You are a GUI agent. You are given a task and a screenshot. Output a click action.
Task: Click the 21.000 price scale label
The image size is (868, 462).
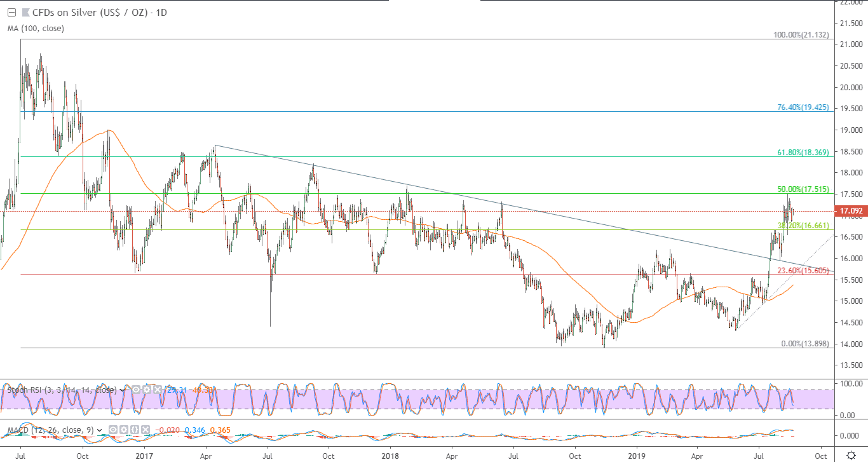851,44
